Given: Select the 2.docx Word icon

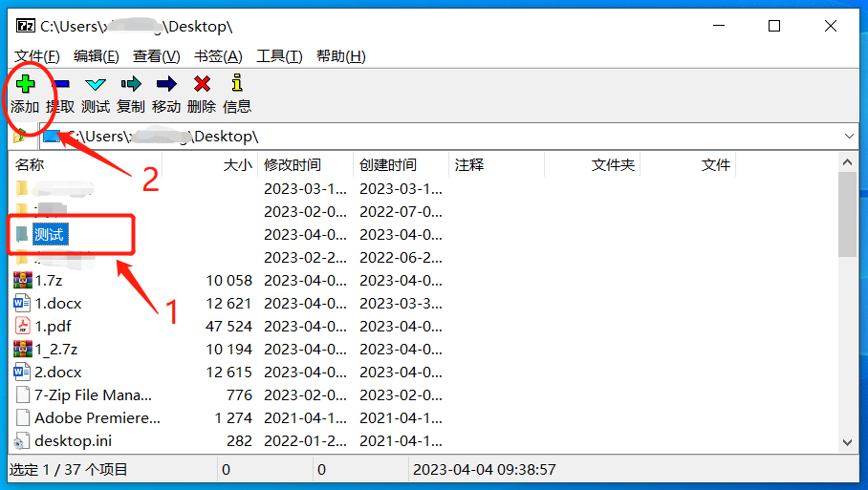Looking at the screenshot, I should click(x=22, y=372).
